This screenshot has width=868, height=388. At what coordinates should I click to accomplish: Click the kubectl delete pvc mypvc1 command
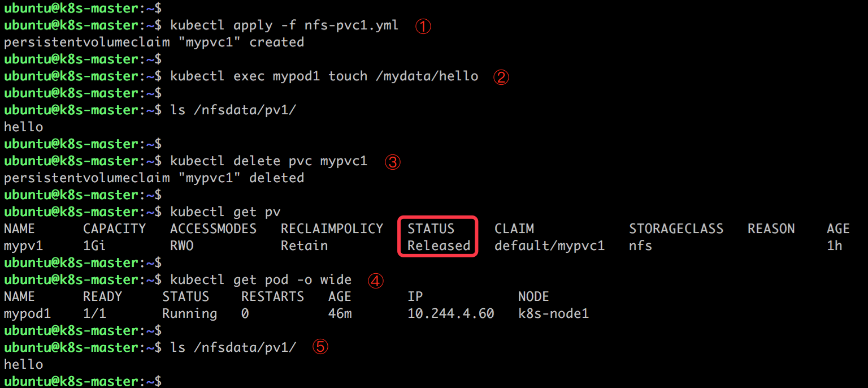268,161
